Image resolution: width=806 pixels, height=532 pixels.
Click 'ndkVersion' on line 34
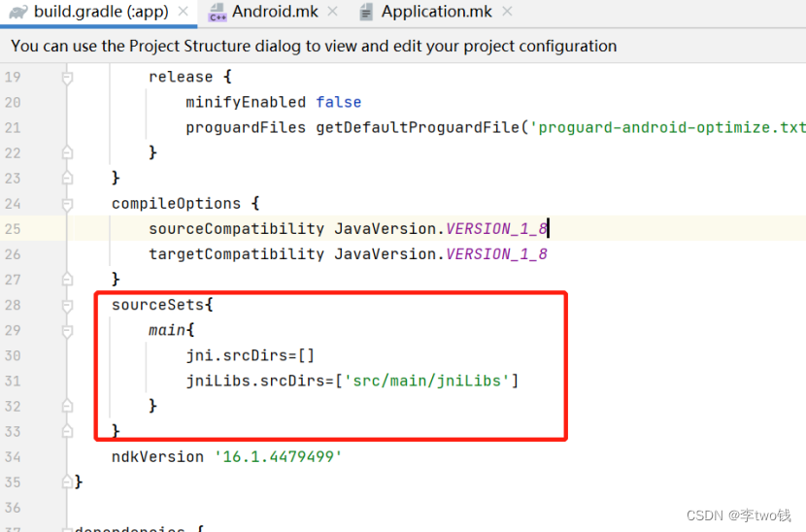coord(158,456)
